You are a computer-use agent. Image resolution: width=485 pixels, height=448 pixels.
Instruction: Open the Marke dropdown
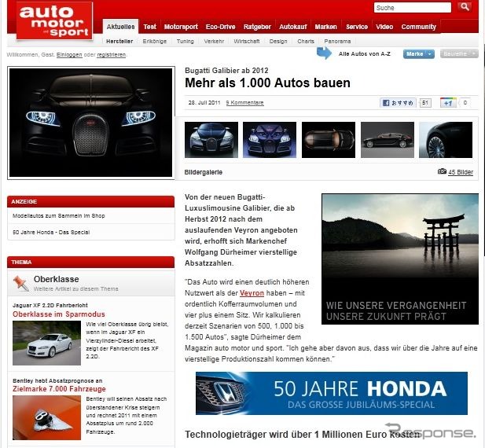coord(418,53)
